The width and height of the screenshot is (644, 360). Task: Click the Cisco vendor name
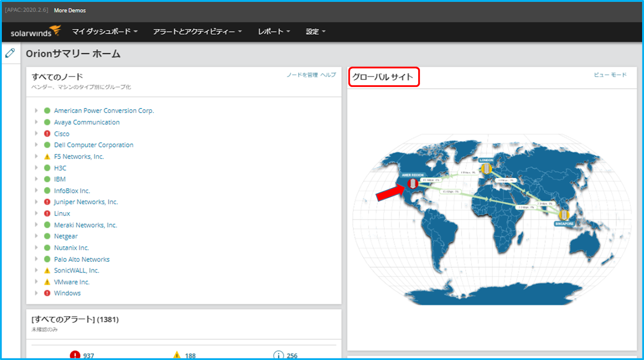pyautogui.click(x=62, y=134)
